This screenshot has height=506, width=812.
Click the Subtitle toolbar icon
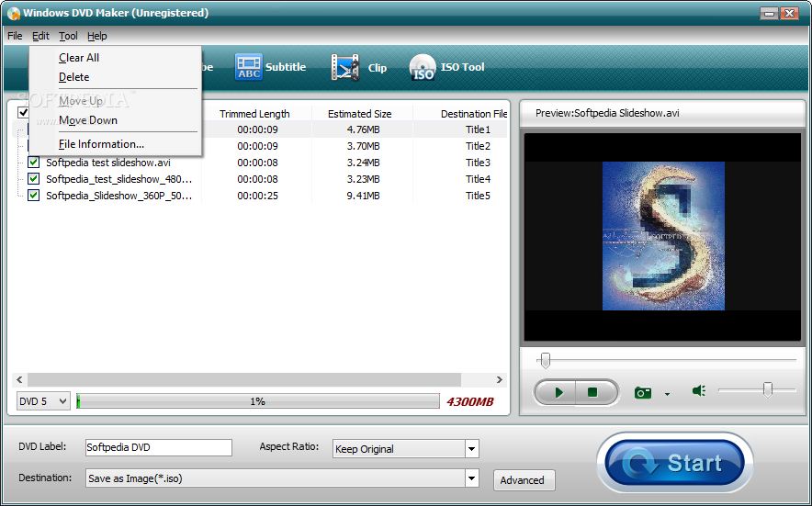(x=249, y=67)
